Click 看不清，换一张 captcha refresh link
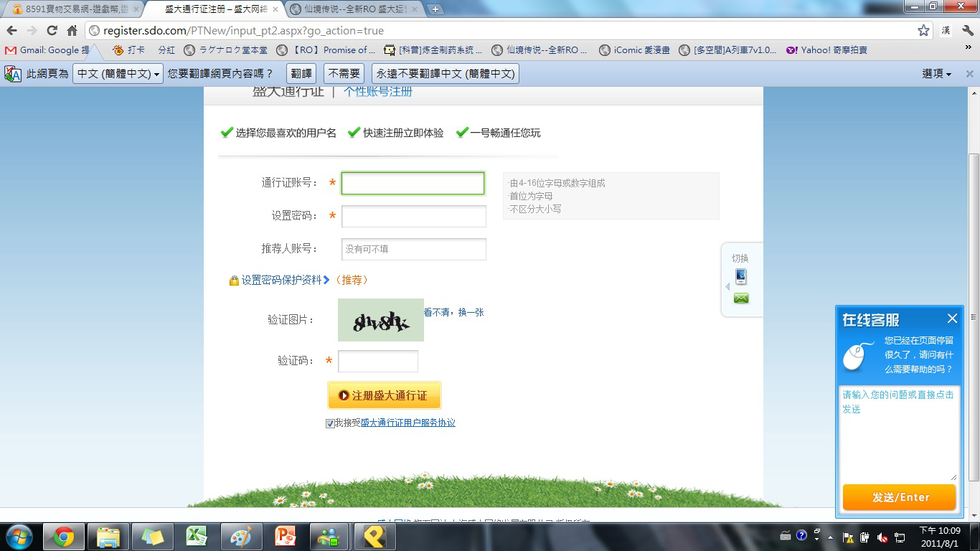This screenshot has height=551, width=980. [453, 312]
